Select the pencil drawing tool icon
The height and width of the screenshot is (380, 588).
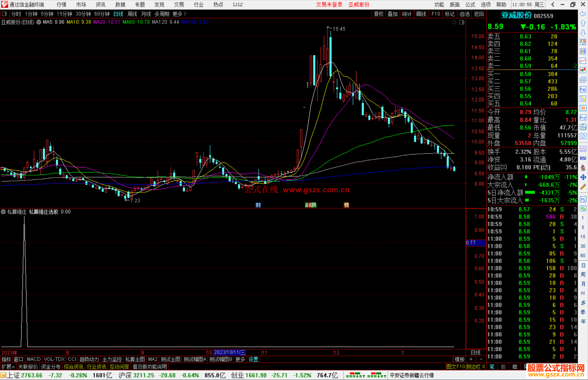pos(583,187)
